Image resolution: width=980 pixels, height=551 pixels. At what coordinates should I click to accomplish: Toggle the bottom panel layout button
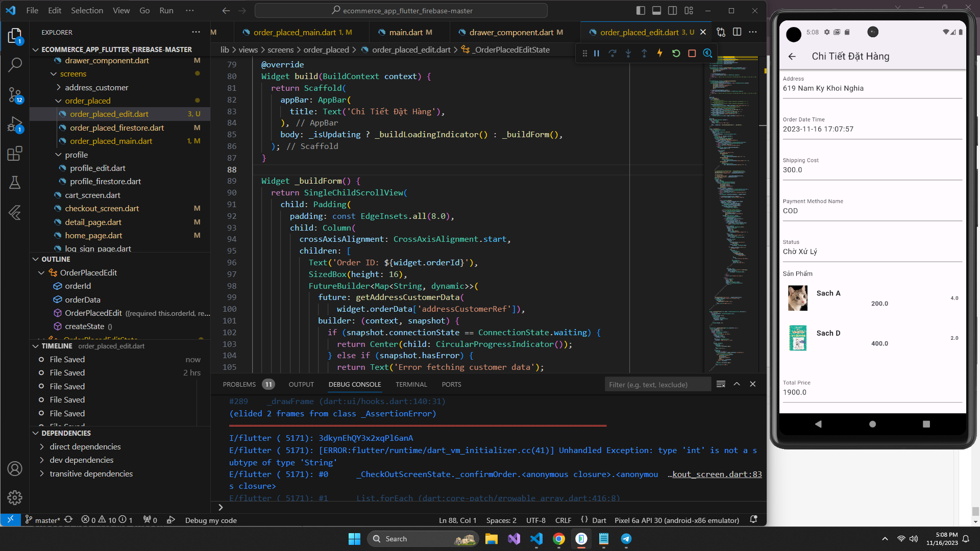[656, 11]
